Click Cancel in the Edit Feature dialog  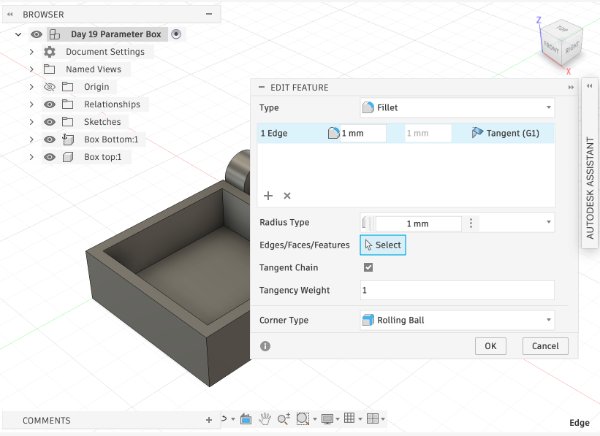coord(545,346)
